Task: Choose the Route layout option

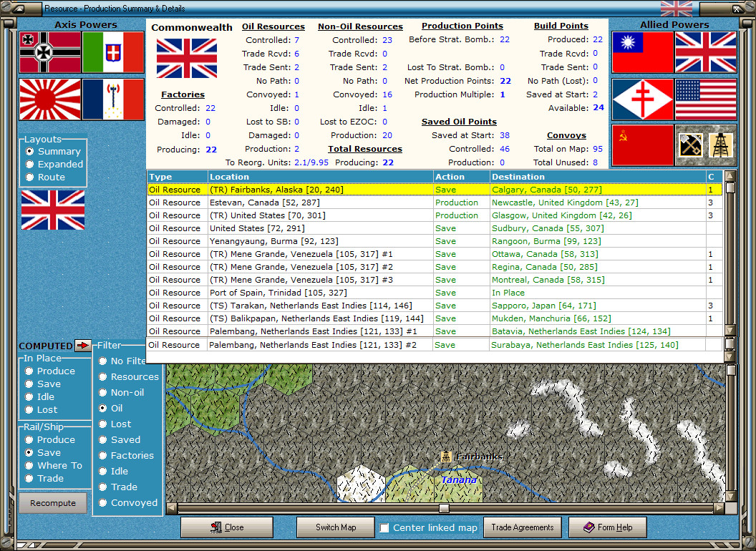Action: click(x=30, y=177)
